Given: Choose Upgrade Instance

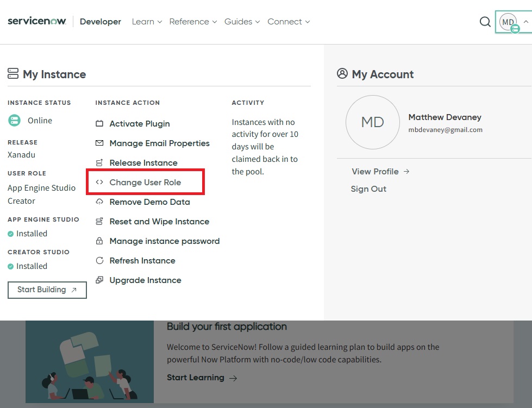Looking at the screenshot, I should [145, 280].
